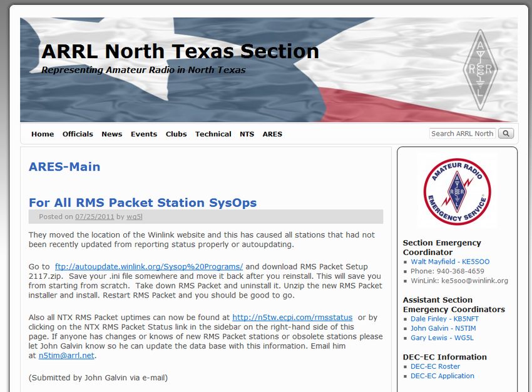The image size is (532, 392).
Task: Open the ARES menu item
Action: [x=272, y=134]
